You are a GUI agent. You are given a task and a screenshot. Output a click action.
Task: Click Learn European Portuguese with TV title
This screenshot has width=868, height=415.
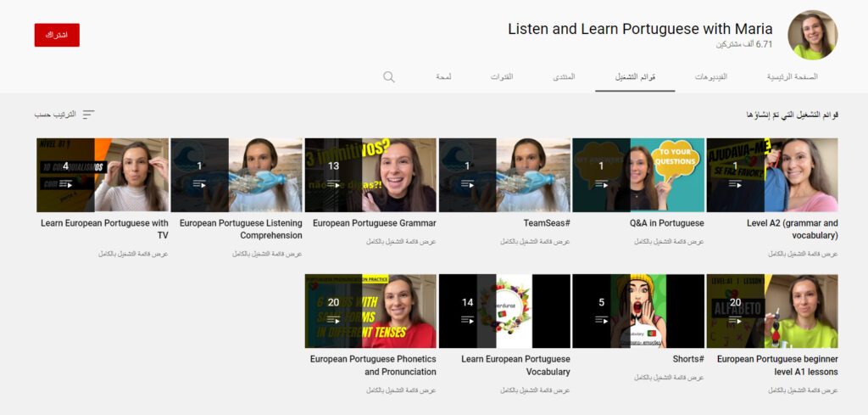pyautogui.click(x=104, y=229)
